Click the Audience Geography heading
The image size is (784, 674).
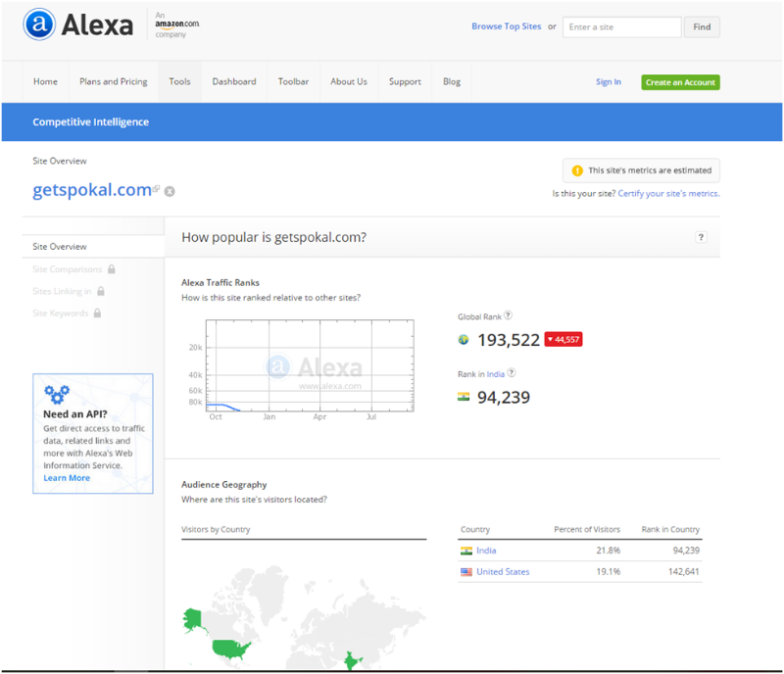[224, 485]
